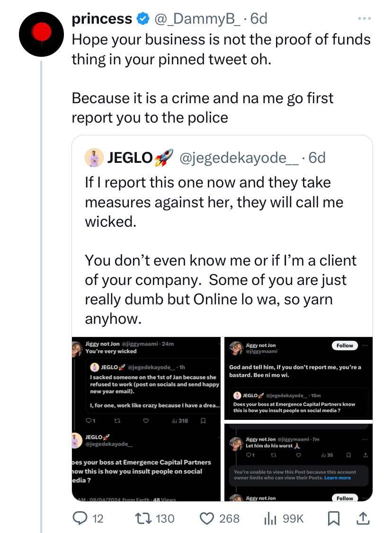
Task: Open the @jegedekayode__ handle in the quoted tweet
Action: pyautogui.click(x=239, y=158)
